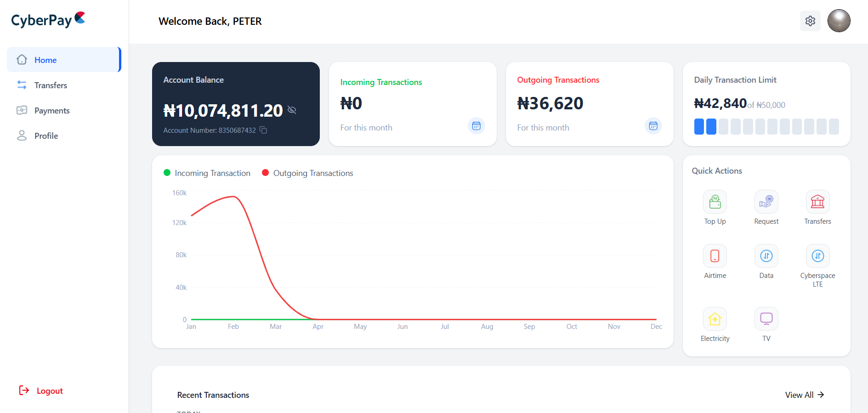Open the settings gear
The height and width of the screenshot is (413, 868).
810,21
